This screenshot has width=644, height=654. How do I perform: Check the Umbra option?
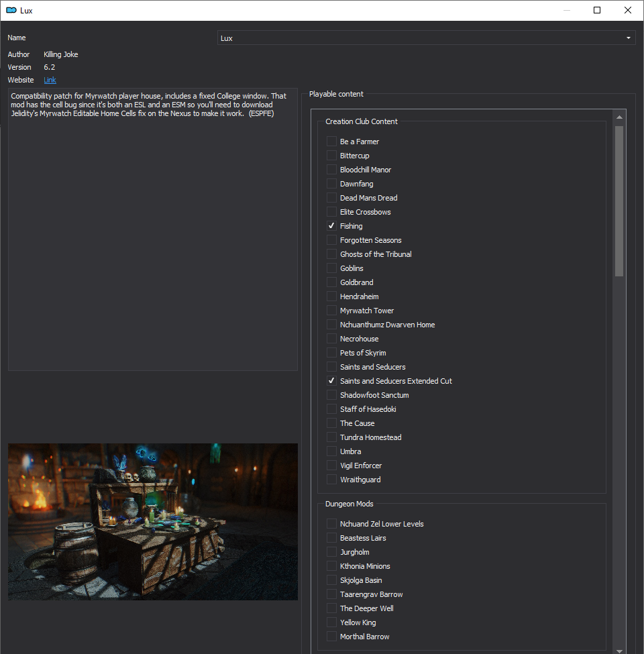click(331, 451)
